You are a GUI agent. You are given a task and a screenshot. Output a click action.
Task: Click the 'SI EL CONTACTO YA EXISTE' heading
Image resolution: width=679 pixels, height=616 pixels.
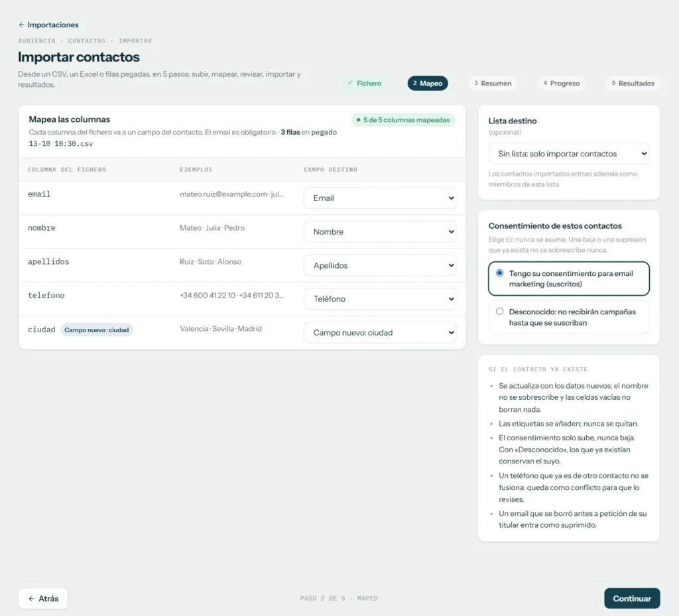pyautogui.click(x=538, y=369)
